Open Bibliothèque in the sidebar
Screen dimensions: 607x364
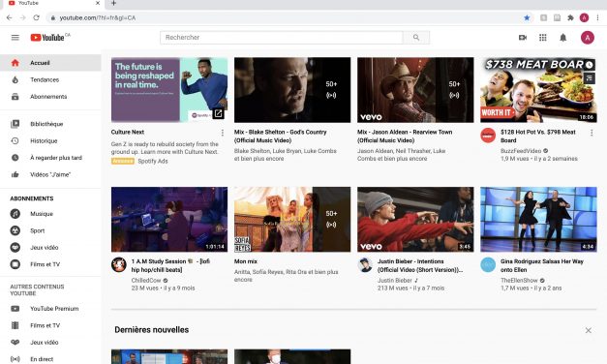tap(50, 124)
